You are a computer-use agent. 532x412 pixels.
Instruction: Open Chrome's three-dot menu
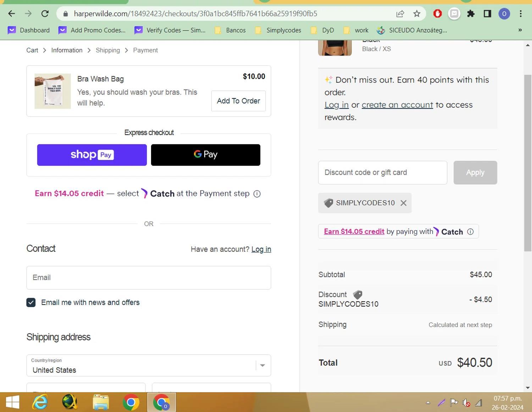point(520,14)
